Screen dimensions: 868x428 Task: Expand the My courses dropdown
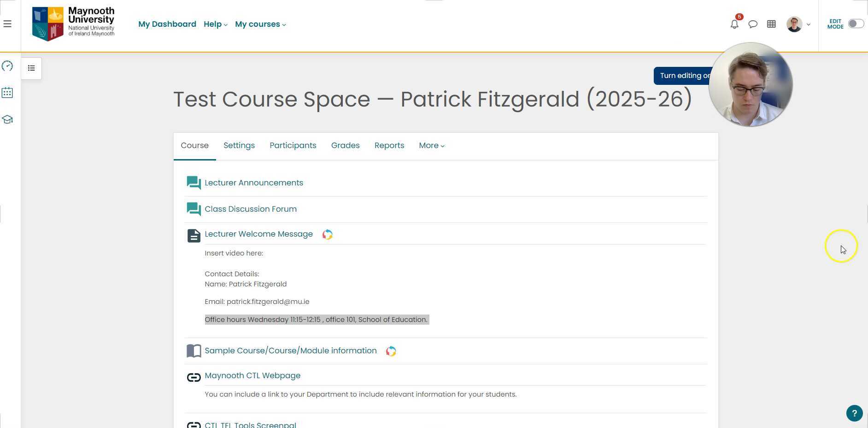tap(260, 24)
